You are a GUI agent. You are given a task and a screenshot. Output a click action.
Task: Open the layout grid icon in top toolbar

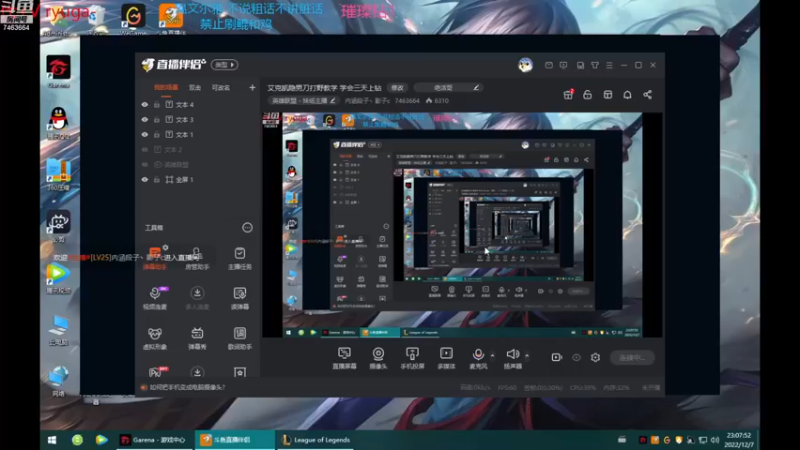(x=608, y=95)
